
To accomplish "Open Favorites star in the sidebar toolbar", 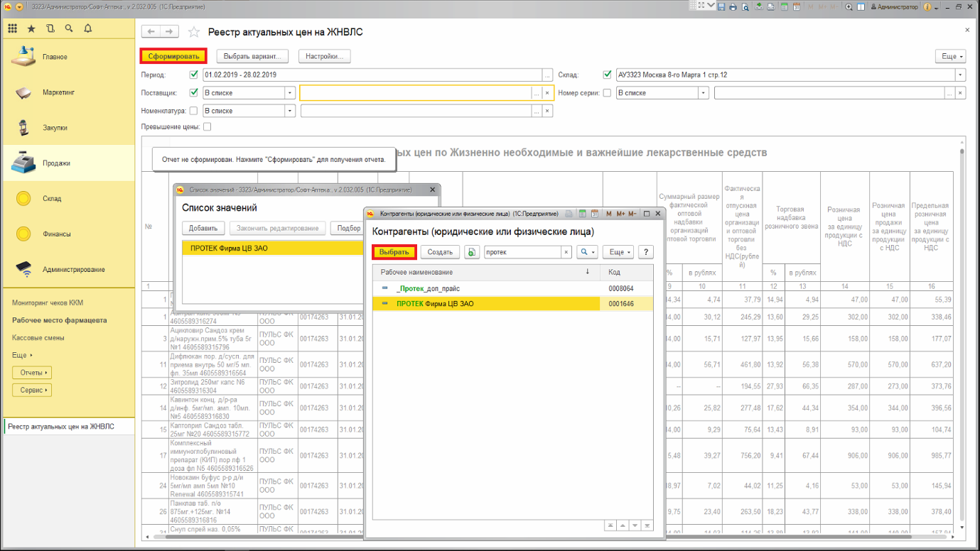I will pos(31,28).
